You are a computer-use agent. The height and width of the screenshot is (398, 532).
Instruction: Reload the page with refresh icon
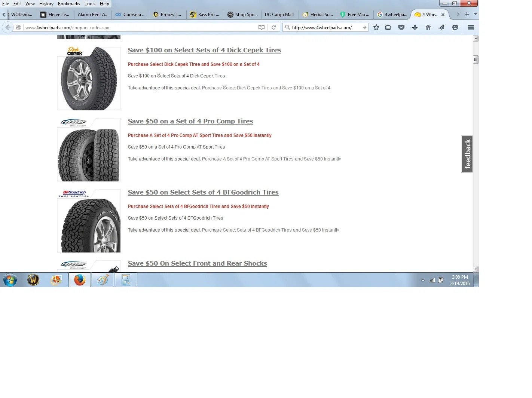[274, 27]
